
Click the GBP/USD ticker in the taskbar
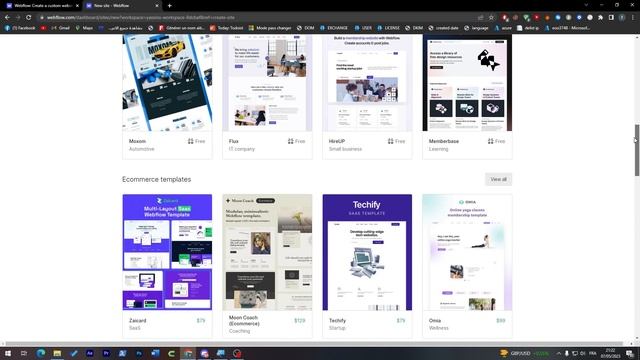pyautogui.click(x=524, y=353)
